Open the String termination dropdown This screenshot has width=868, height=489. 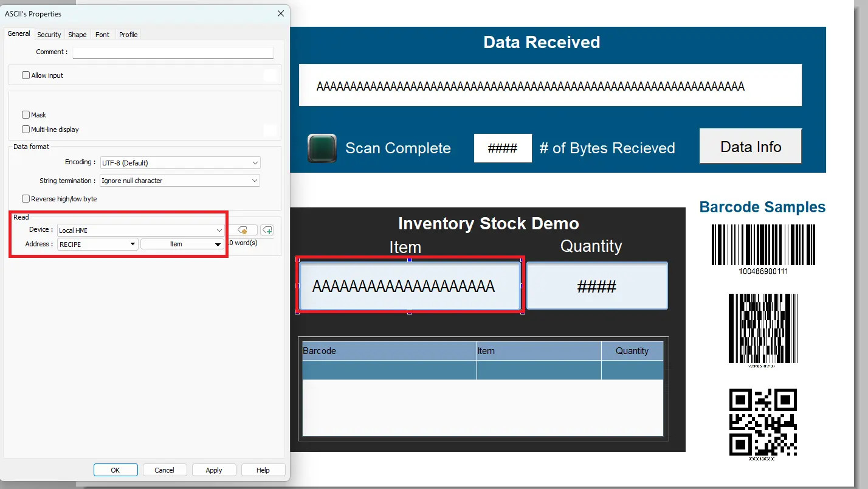pos(180,181)
